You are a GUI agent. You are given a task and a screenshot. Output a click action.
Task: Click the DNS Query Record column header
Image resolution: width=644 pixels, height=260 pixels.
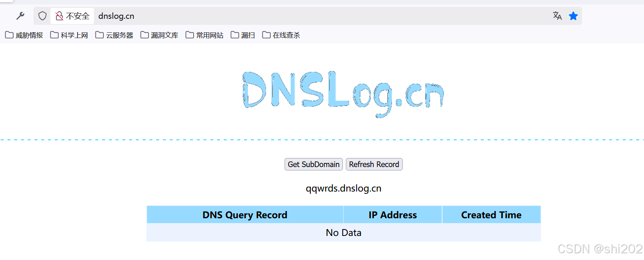(245, 215)
